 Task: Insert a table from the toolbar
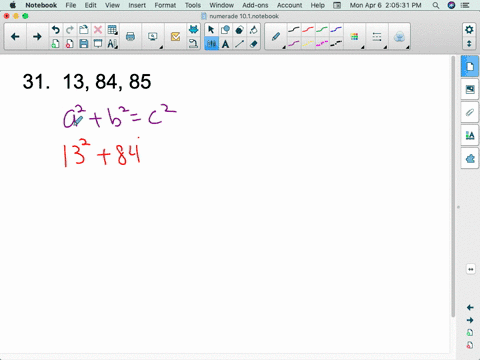coord(112,30)
